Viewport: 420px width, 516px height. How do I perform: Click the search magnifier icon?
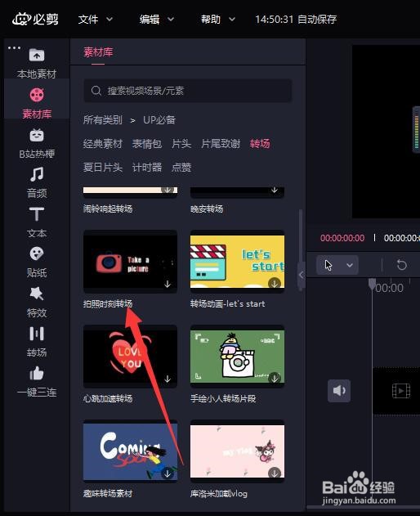click(x=96, y=91)
